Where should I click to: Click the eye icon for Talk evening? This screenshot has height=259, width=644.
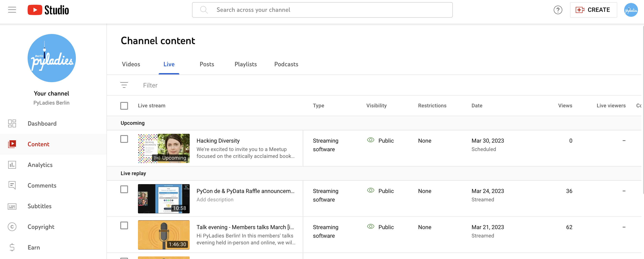370,227
